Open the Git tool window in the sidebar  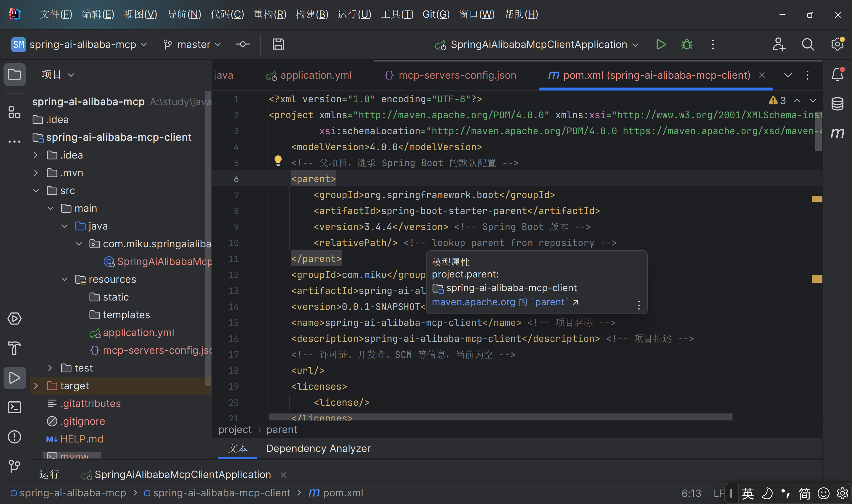coord(14,466)
